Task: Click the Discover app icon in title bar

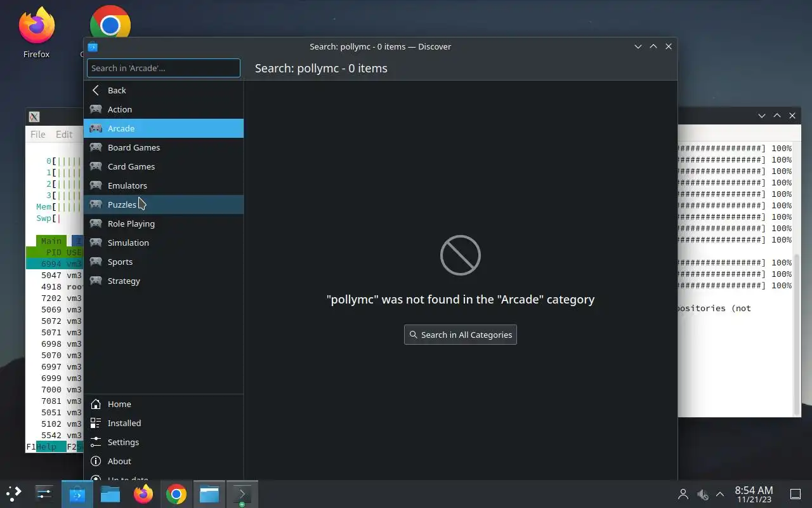Action: pos(93,46)
